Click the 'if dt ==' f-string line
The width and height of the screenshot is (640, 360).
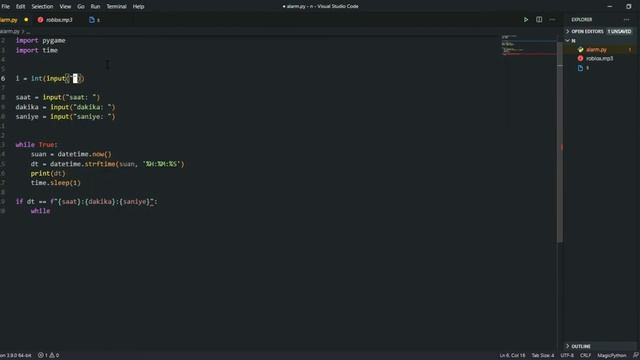coord(87,202)
